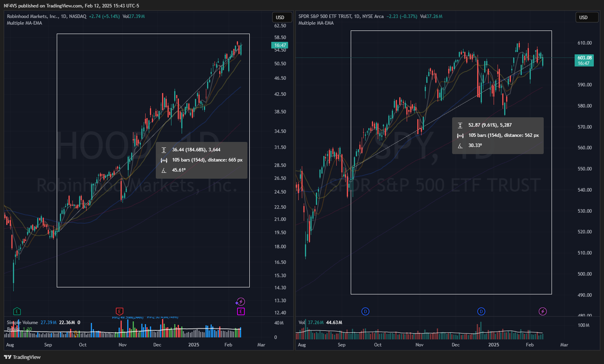Click the TradingView logo at bottom left
This screenshot has height=364, width=604.
[x=22, y=357]
